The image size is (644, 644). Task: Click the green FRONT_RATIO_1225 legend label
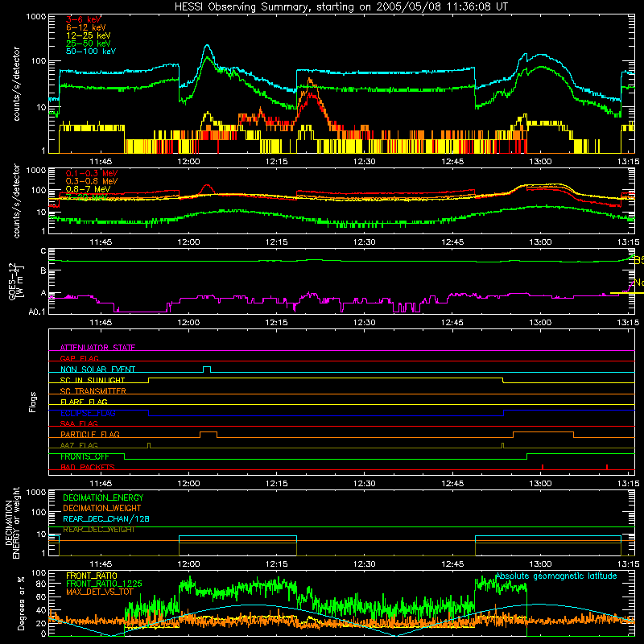coord(104,584)
